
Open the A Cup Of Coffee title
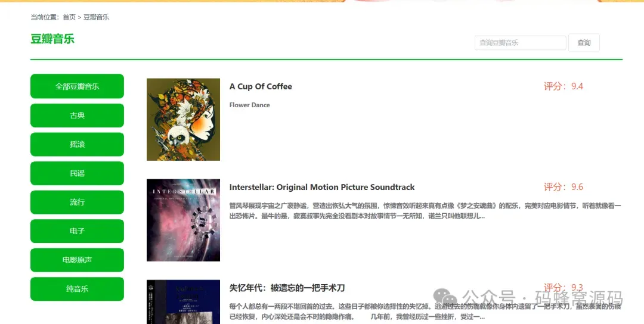tap(261, 86)
